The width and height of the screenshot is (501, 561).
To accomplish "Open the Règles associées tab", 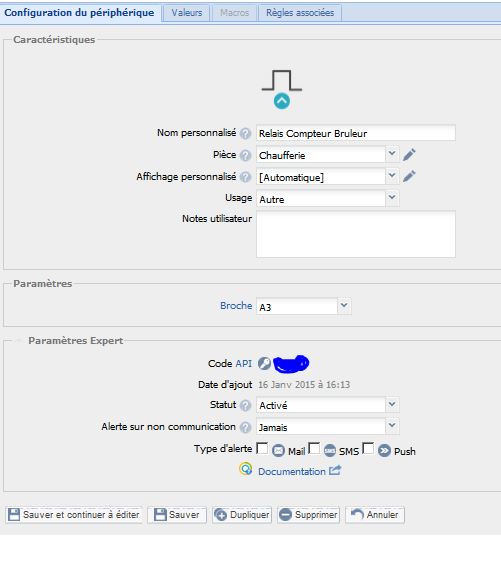I will [300, 13].
